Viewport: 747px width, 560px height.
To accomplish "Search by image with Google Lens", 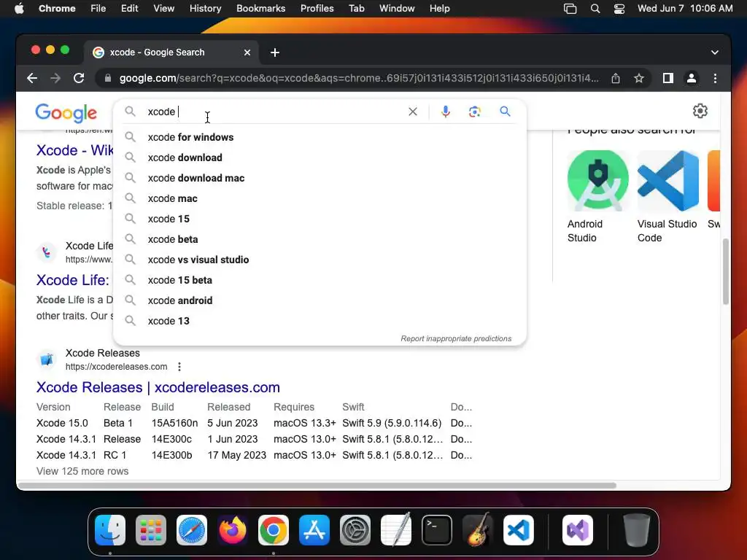I will click(x=474, y=112).
